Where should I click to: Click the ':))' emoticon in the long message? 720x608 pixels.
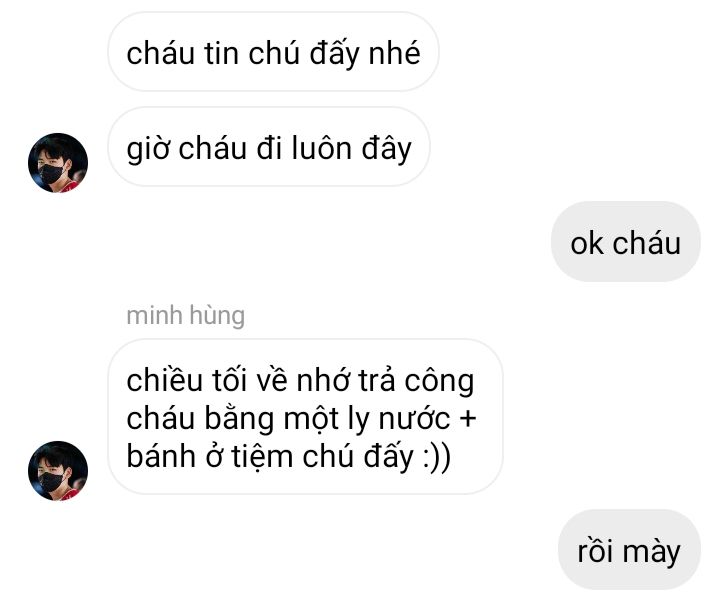click(x=437, y=456)
